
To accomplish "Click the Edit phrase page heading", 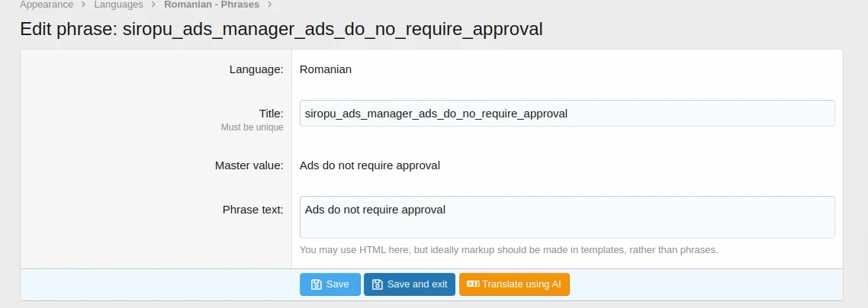I will 281,29.
